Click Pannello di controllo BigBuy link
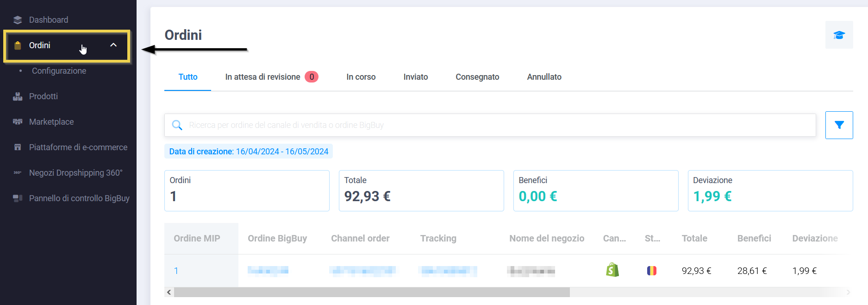Viewport: 868px width, 305px height. pos(79,198)
